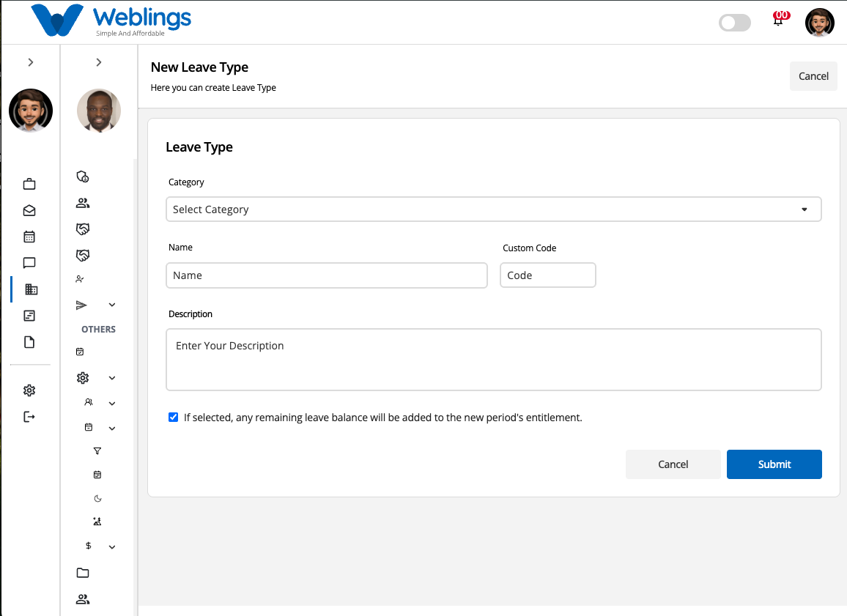Open the blank document page icon
This screenshot has height=616, width=847.
tap(29, 342)
